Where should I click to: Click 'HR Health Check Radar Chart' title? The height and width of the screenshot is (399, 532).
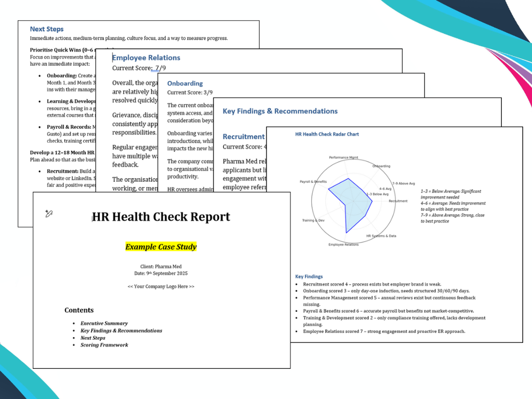[x=327, y=135]
